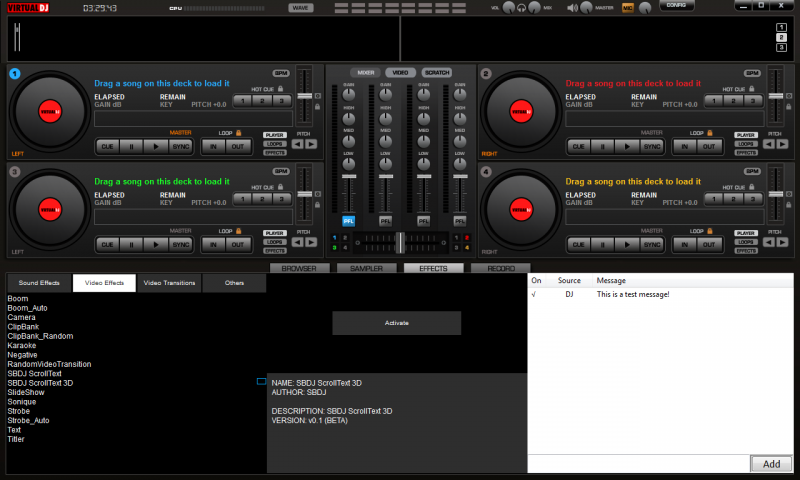The image size is (800, 480).
Task: Toggle the loop lock icon on deck 4
Action: click(710, 231)
